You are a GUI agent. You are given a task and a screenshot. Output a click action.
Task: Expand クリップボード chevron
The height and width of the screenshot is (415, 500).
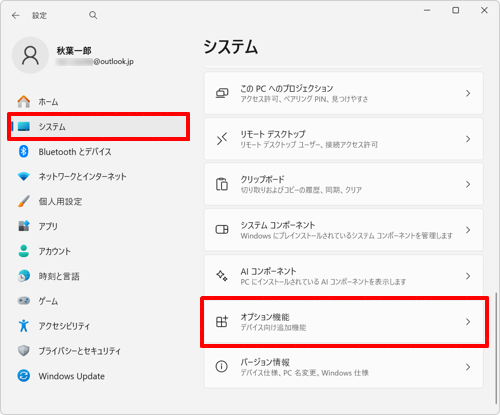coord(468,184)
